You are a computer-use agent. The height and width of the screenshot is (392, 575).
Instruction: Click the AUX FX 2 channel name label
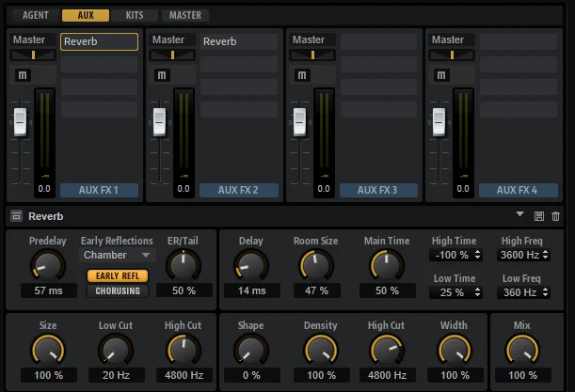point(239,190)
